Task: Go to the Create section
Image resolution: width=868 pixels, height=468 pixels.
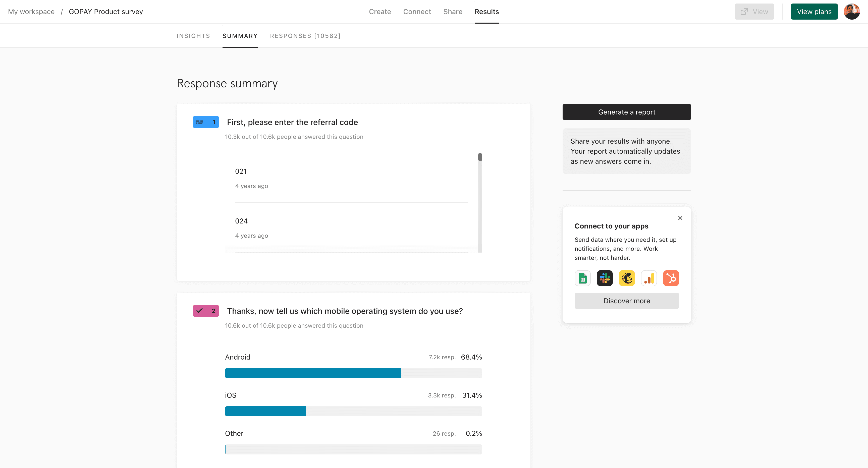Action: (x=380, y=12)
